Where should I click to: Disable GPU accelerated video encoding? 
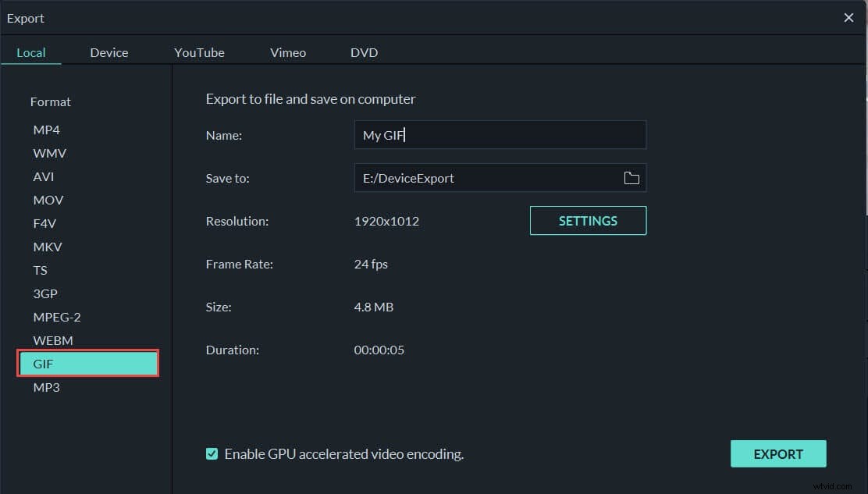[x=212, y=453]
